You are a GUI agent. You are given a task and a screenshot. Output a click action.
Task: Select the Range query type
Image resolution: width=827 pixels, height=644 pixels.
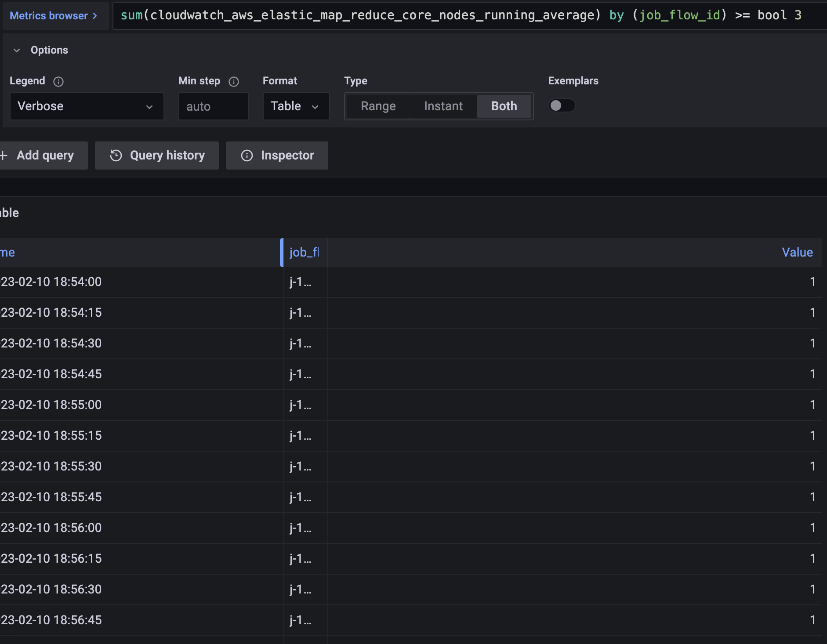click(x=378, y=106)
